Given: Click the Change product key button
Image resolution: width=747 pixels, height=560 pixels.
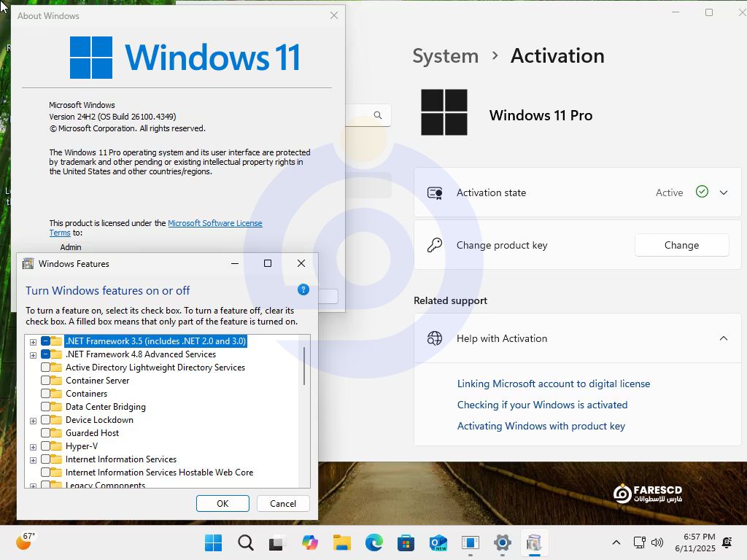Looking at the screenshot, I should click(x=682, y=245).
